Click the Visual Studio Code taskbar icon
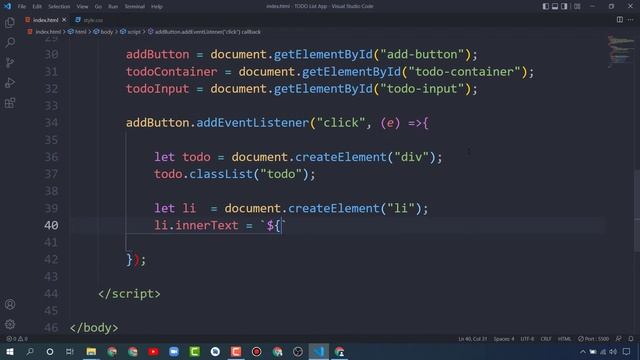Image resolution: width=640 pixels, height=360 pixels. (x=319, y=351)
